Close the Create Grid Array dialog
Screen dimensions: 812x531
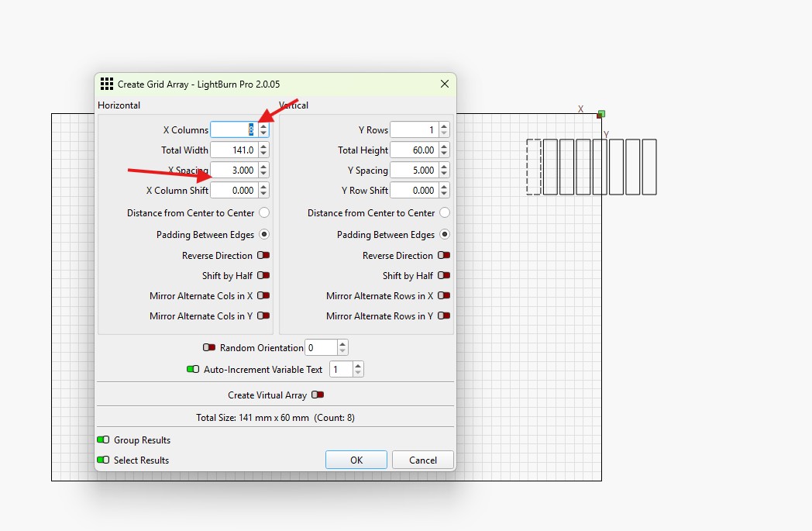(444, 84)
